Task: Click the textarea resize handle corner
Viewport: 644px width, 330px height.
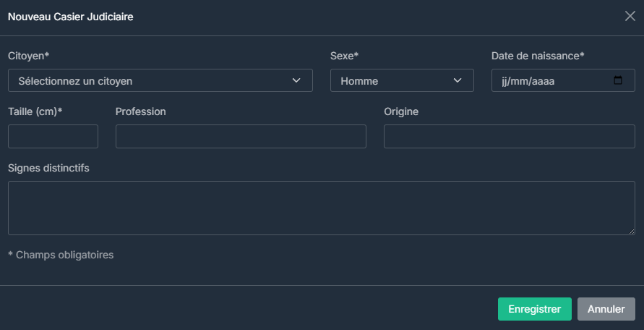Action: point(632,232)
